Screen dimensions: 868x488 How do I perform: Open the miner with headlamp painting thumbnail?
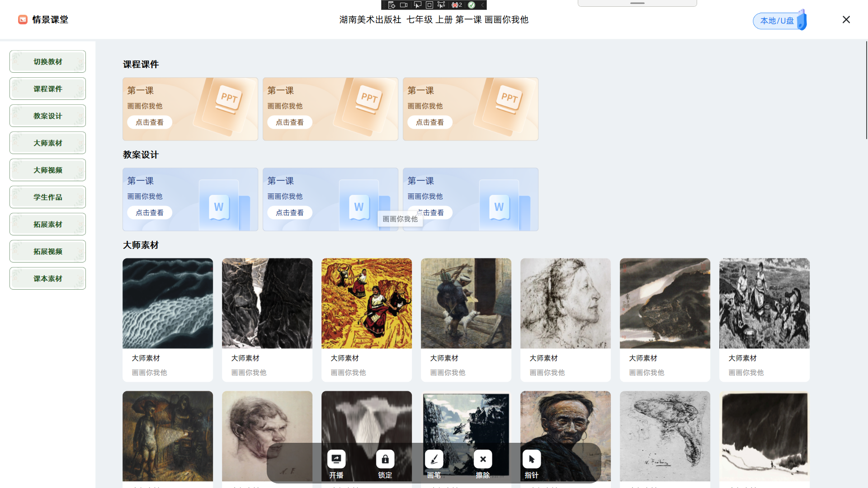coord(168,436)
